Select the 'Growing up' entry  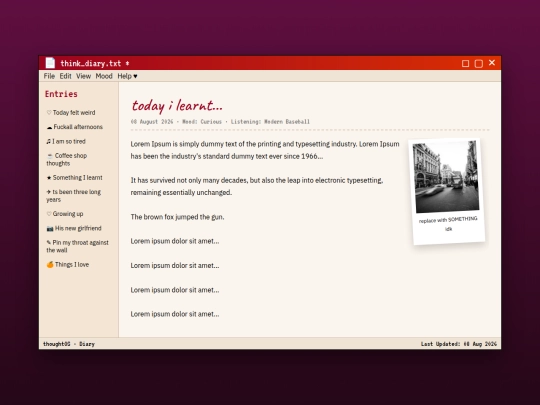65,214
